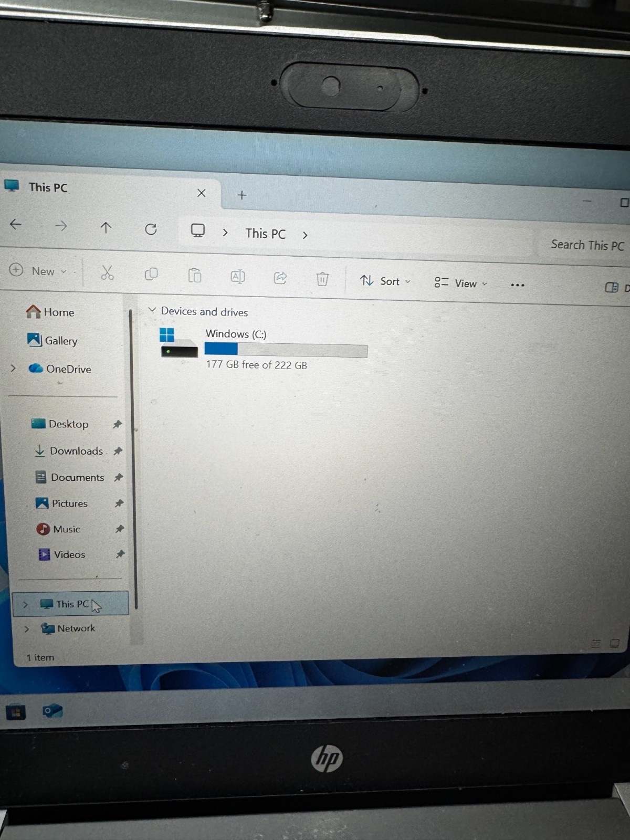Screen dimensions: 630x840
Task: Click the Delete trash icon
Action: point(322,279)
